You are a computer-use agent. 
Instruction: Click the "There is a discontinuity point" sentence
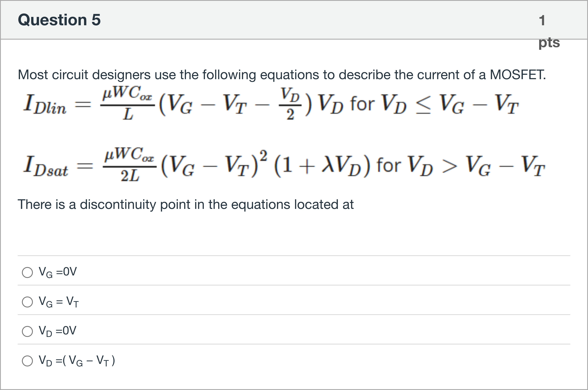point(185,204)
